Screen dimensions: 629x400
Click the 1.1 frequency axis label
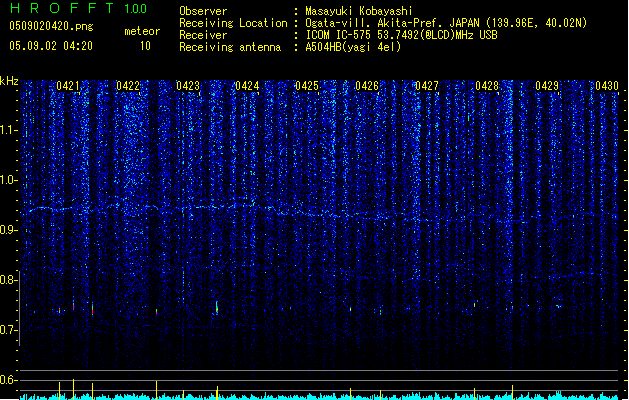pos(9,130)
